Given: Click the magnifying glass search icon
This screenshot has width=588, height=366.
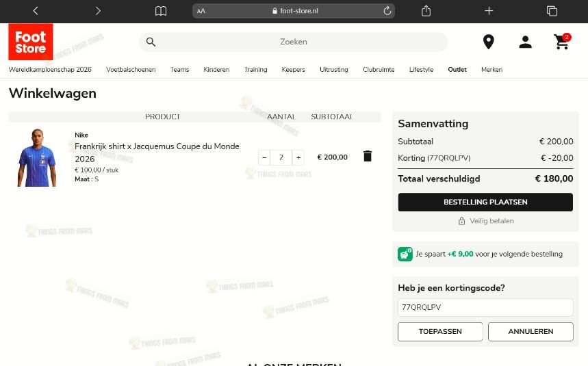Looking at the screenshot, I should (151, 42).
